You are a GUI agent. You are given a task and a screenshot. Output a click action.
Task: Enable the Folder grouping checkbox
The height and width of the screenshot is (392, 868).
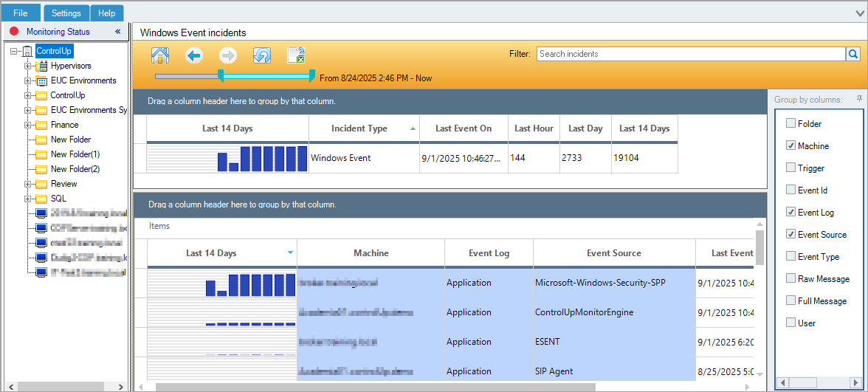point(791,124)
